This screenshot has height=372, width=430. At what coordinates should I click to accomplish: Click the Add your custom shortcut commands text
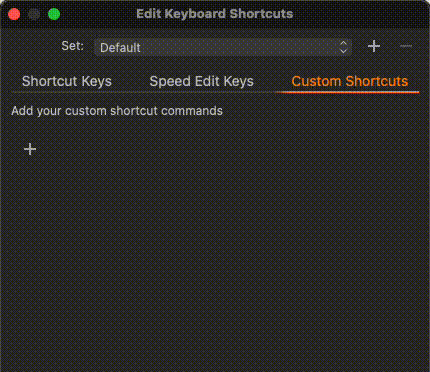tap(117, 111)
